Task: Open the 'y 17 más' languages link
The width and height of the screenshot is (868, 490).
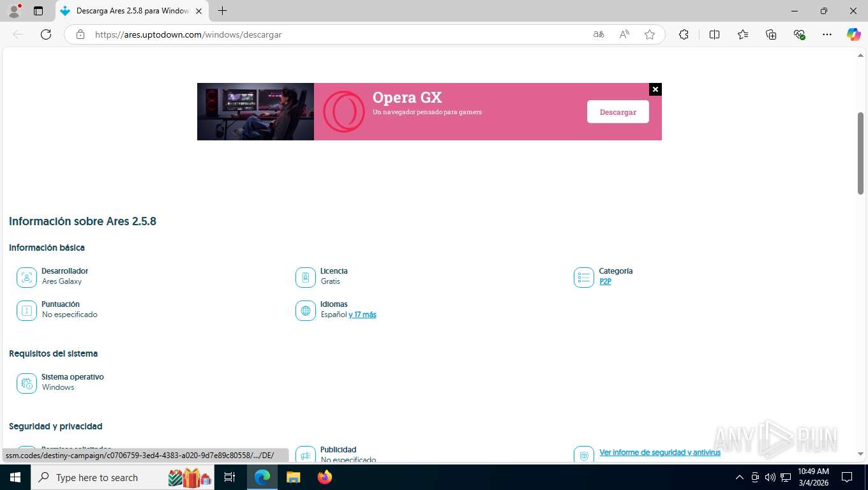Action: (363, 315)
